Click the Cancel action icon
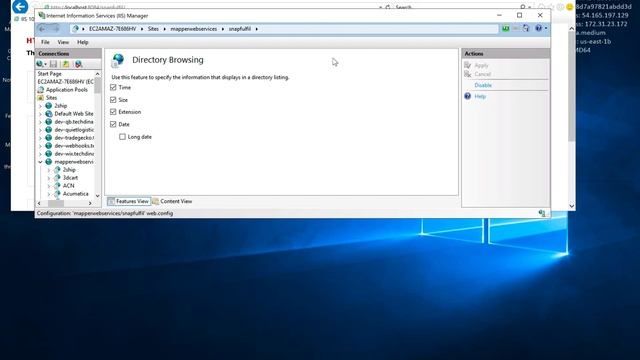 point(468,74)
